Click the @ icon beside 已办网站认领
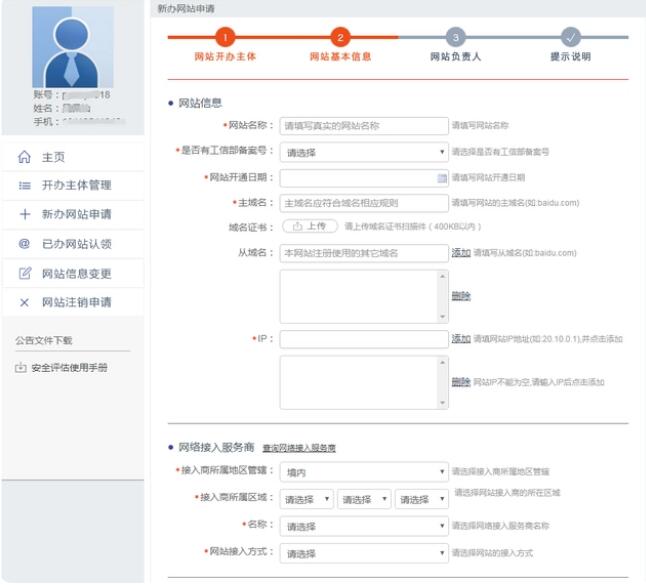The width and height of the screenshot is (646, 585). (24, 244)
